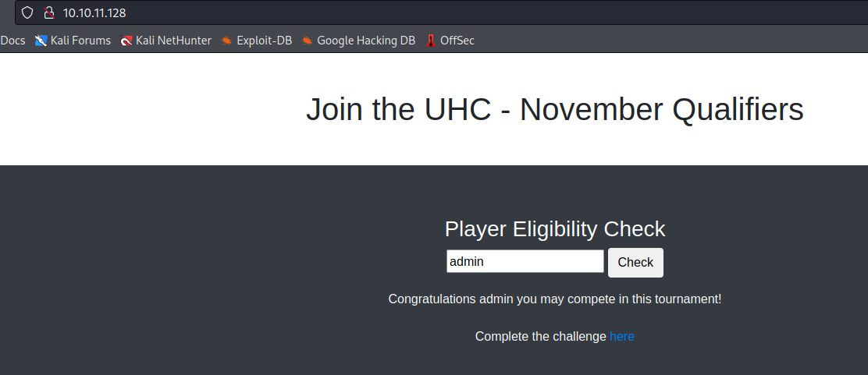
Task: Click the "Join the UHC - November Qualifiers" heading
Action: click(555, 109)
